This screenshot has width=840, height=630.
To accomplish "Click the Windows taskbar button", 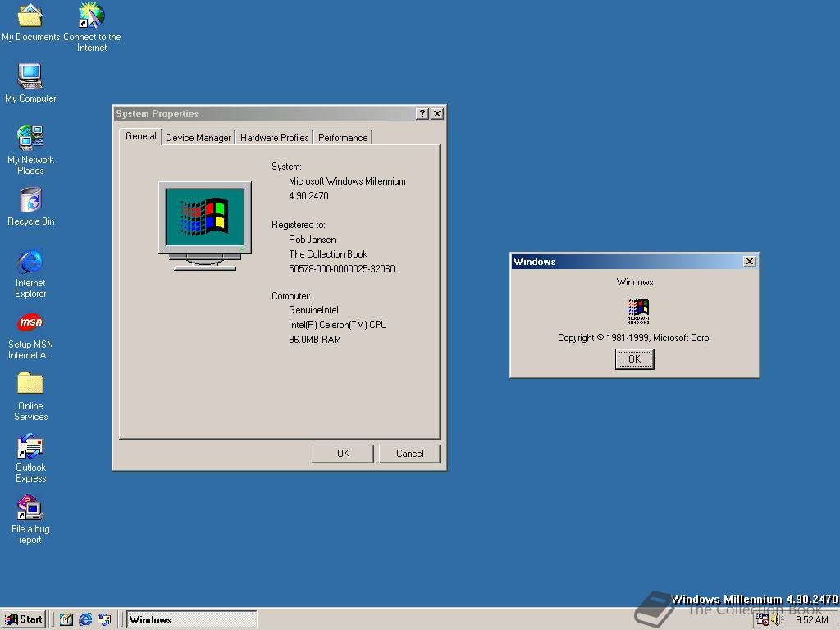I will point(191,620).
